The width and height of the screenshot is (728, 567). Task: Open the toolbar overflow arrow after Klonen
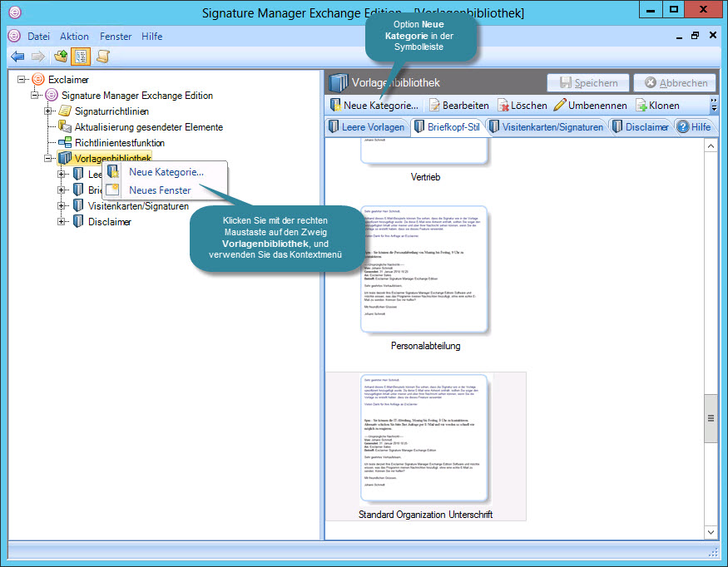(x=713, y=106)
